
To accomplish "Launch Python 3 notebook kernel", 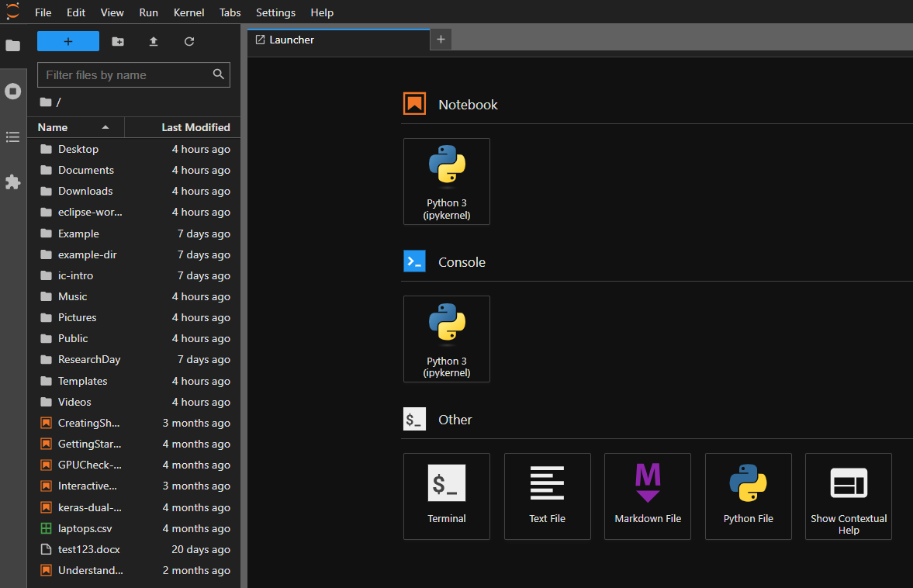I will [x=447, y=182].
